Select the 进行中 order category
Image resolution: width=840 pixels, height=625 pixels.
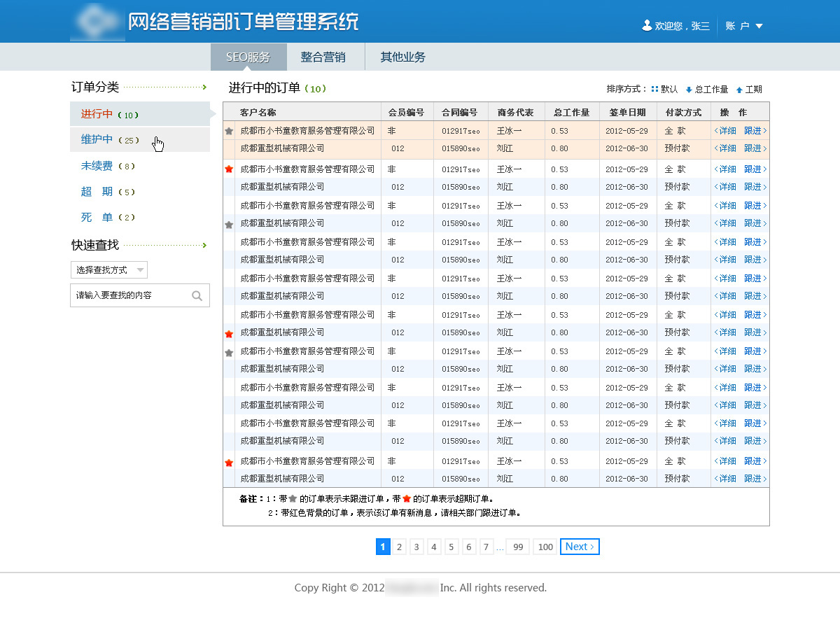pyautogui.click(x=140, y=114)
